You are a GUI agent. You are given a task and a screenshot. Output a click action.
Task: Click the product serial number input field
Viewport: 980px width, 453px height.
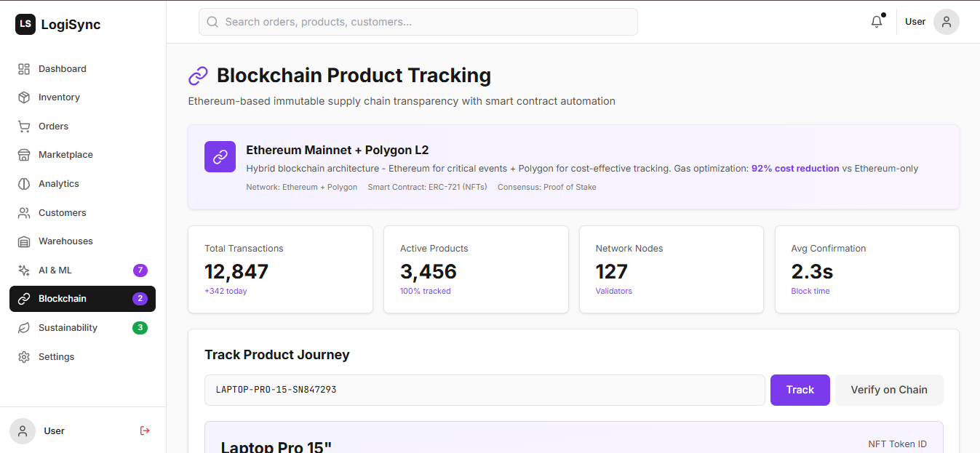pos(485,390)
